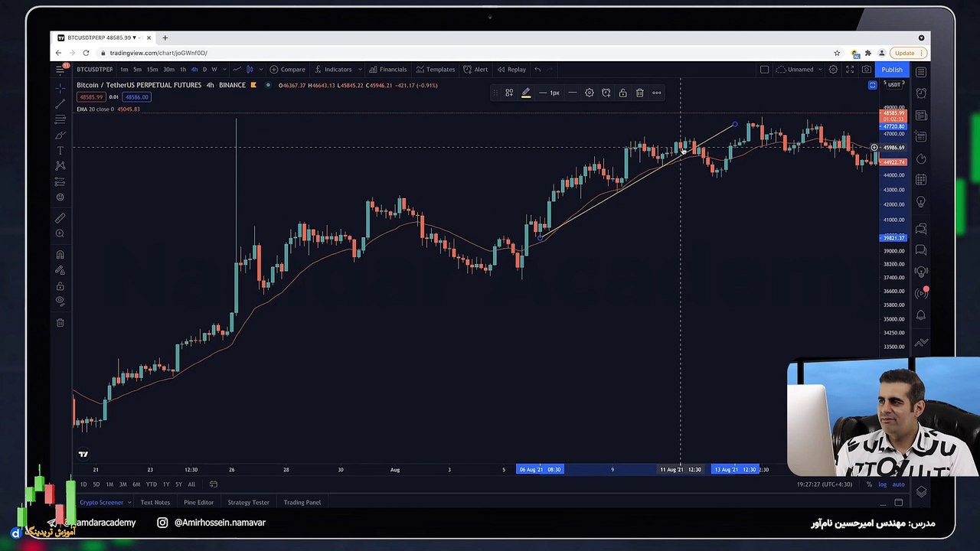Open indicator Templates

(x=436, y=70)
